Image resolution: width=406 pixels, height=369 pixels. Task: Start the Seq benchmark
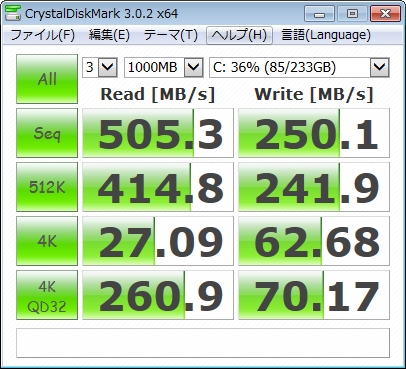tap(47, 133)
